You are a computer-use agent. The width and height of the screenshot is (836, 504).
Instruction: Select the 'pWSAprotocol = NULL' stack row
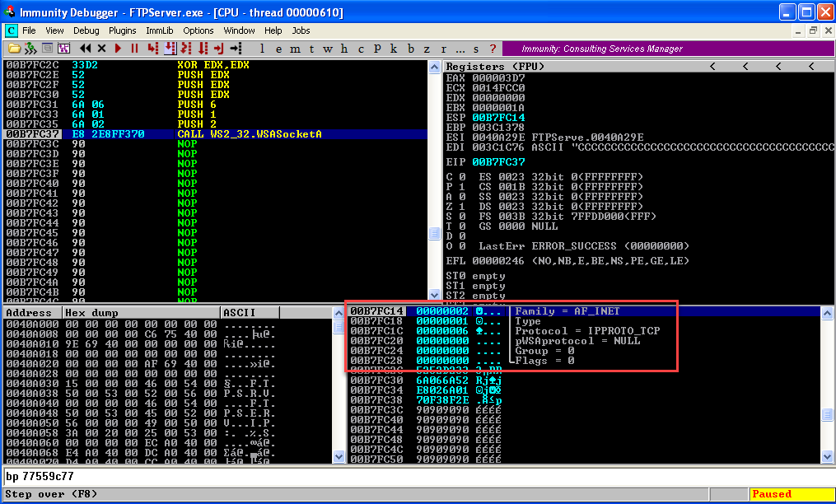[584, 341]
